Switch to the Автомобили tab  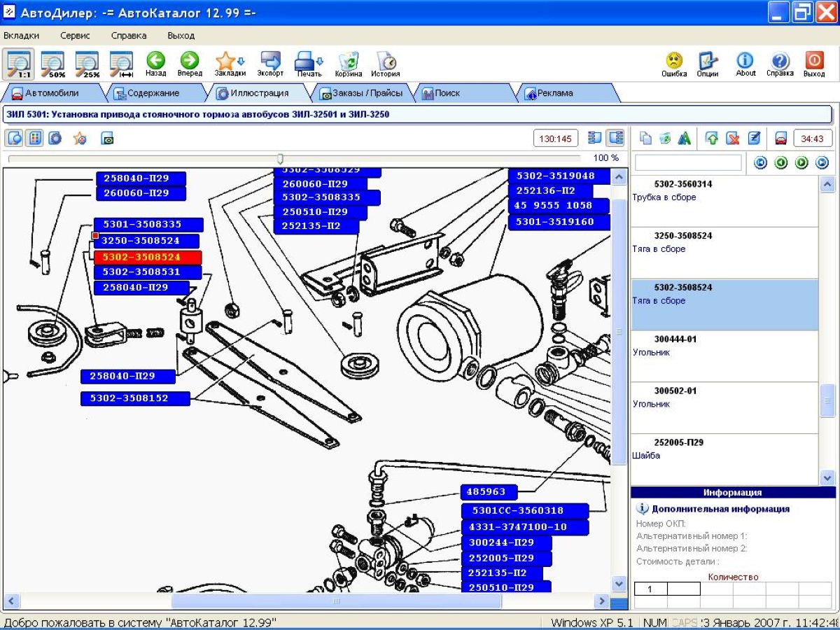52,92
